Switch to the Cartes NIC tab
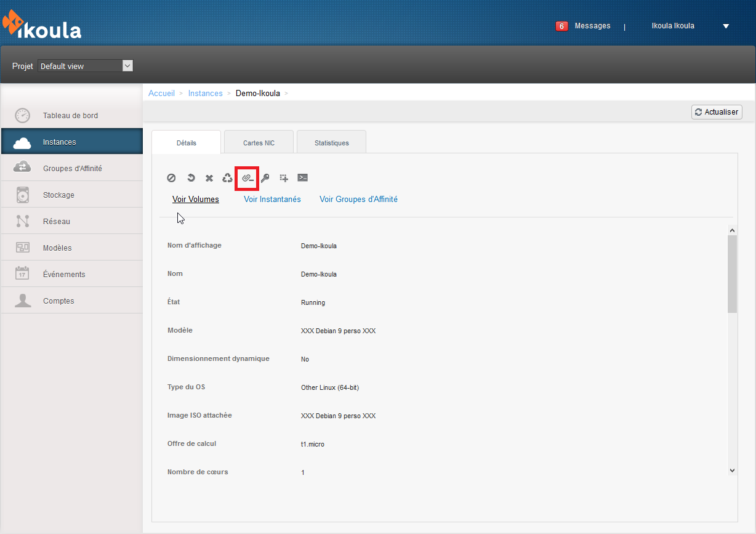The image size is (756, 534). (x=259, y=142)
